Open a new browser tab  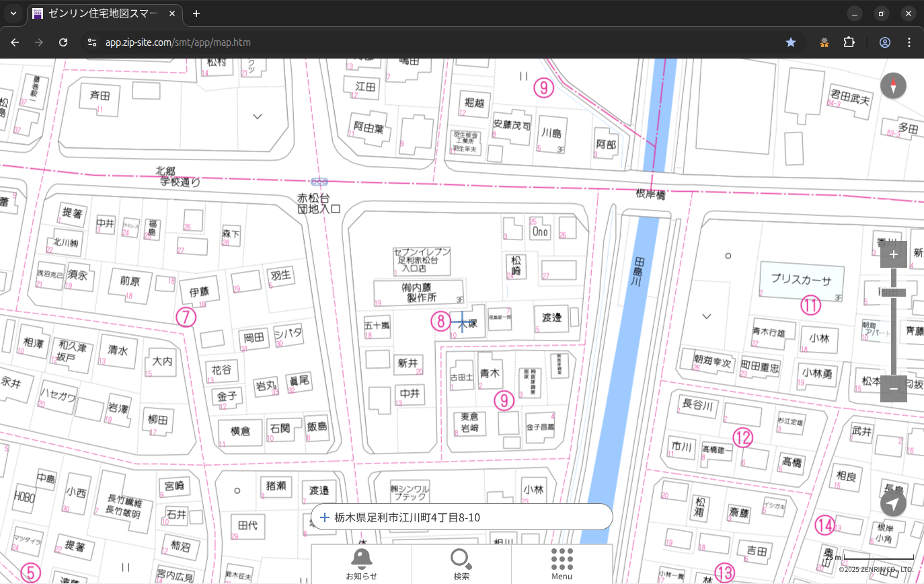[196, 13]
